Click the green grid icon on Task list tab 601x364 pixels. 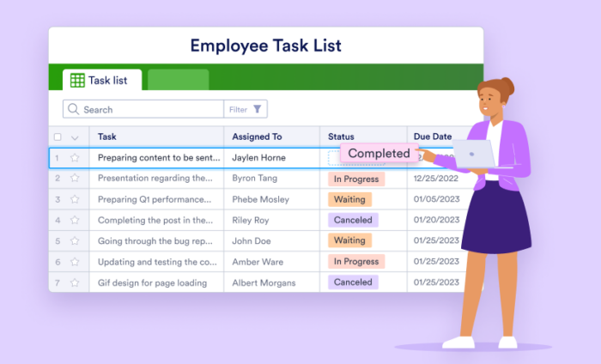pyautogui.click(x=77, y=80)
